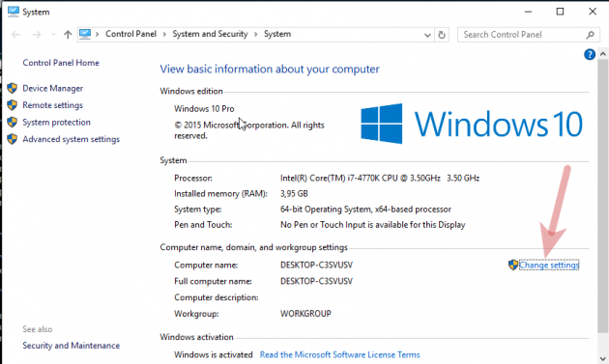Close the System window
This screenshot has height=364, width=609.
[593, 12]
